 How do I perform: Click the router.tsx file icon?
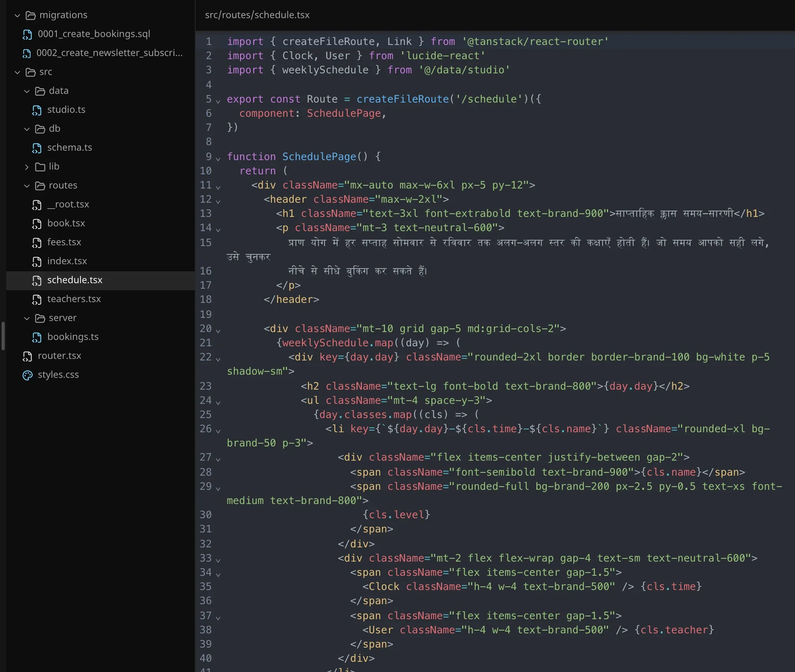point(27,356)
